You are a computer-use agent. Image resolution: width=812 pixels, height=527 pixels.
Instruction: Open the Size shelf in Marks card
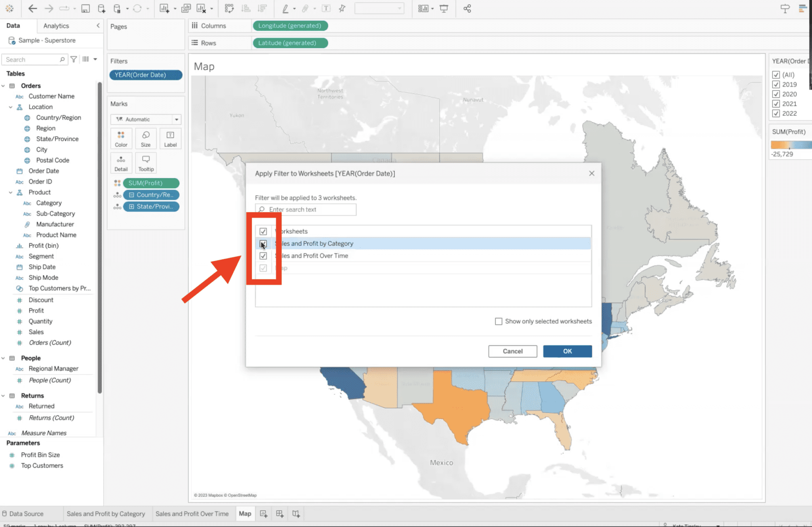146,138
